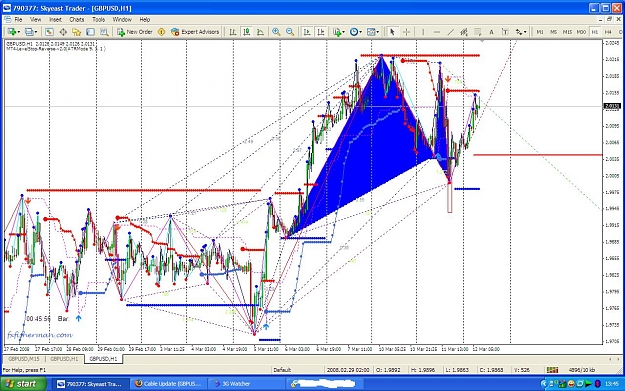Open the Tools menu
The height and width of the screenshot is (391, 625).
click(x=98, y=20)
